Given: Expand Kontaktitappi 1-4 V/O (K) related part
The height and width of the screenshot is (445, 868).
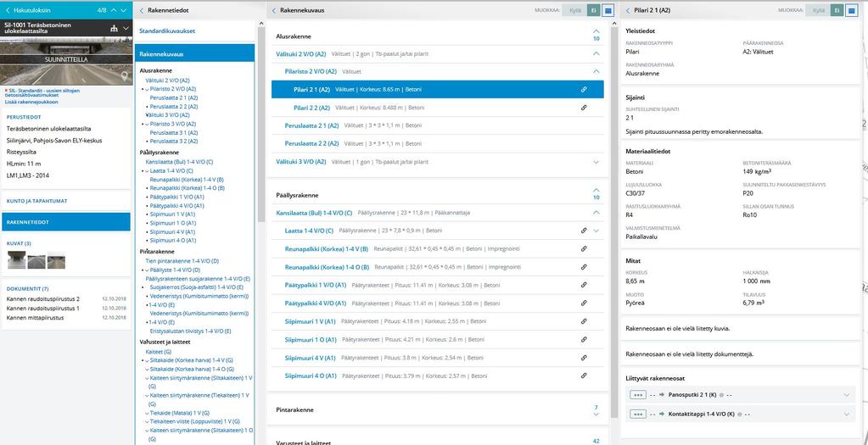Looking at the screenshot, I should coord(847,414).
